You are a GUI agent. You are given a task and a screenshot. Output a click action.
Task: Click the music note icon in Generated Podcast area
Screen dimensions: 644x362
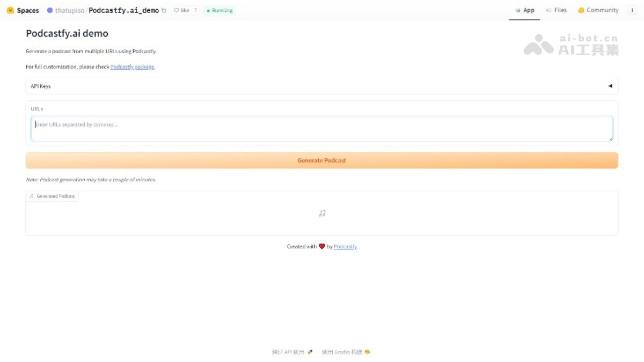point(322,213)
